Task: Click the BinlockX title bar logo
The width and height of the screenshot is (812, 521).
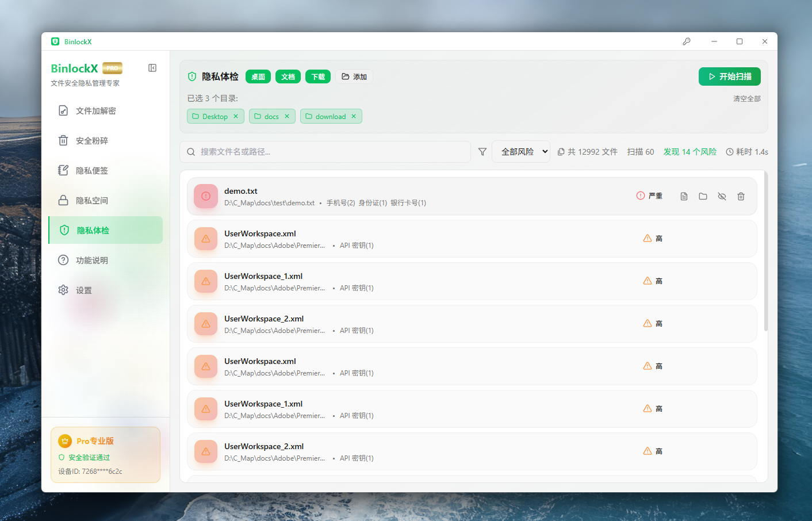Action: pyautogui.click(x=55, y=41)
